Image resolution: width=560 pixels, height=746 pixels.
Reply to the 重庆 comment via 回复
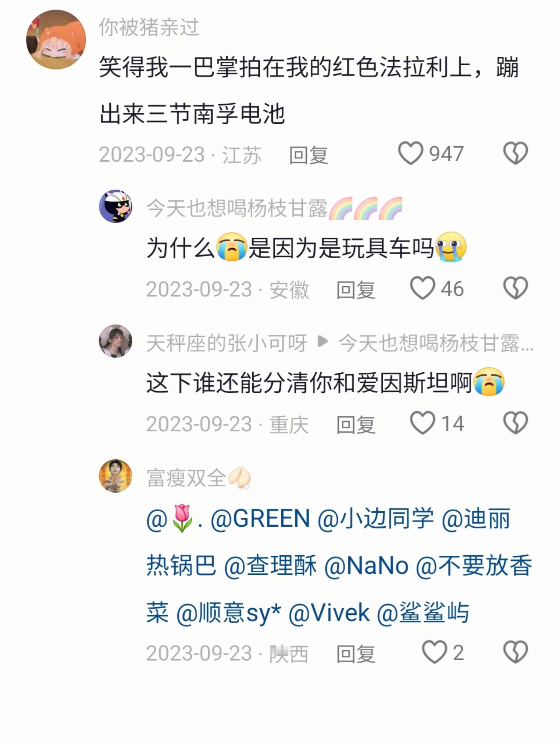pyautogui.click(x=356, y=425)
